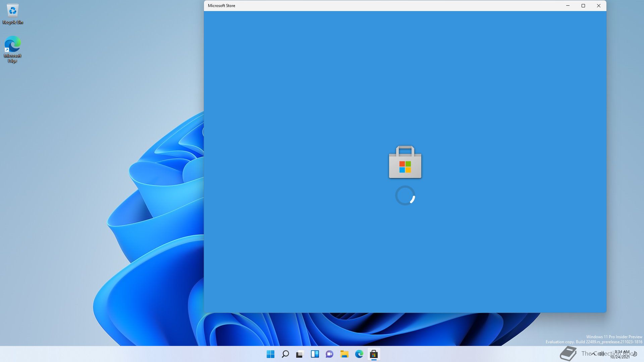Image resolution: width=644 pixels, height=362 pixels.
Task: Open taskbar Search magnifier
Action: point(285,354)
